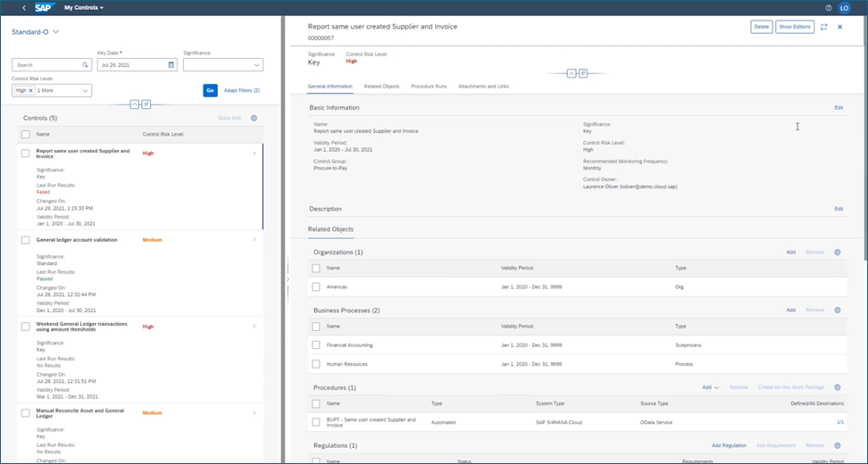Check Report same user created Supplier control
Image resolution: width=868 pixels, height=464 pixels.
[x=26, y=153]
